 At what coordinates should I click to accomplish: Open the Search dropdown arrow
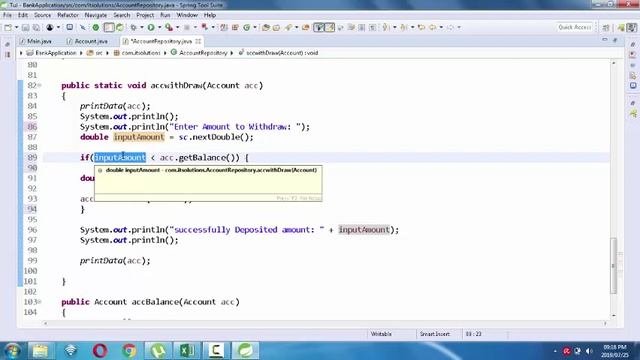(296, 27)
